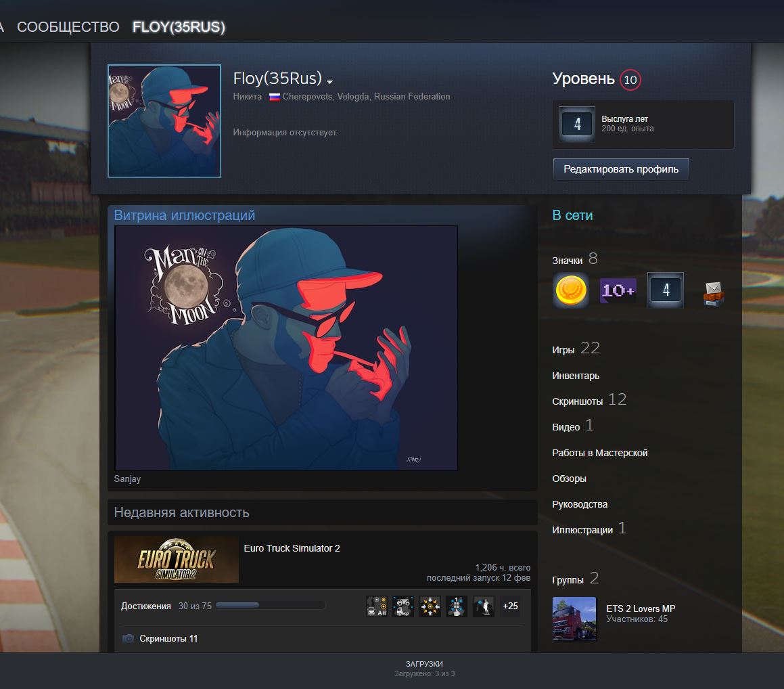Open the fifth achievement icon with figure
Screen dimensions: 784x689
[484, 606]
